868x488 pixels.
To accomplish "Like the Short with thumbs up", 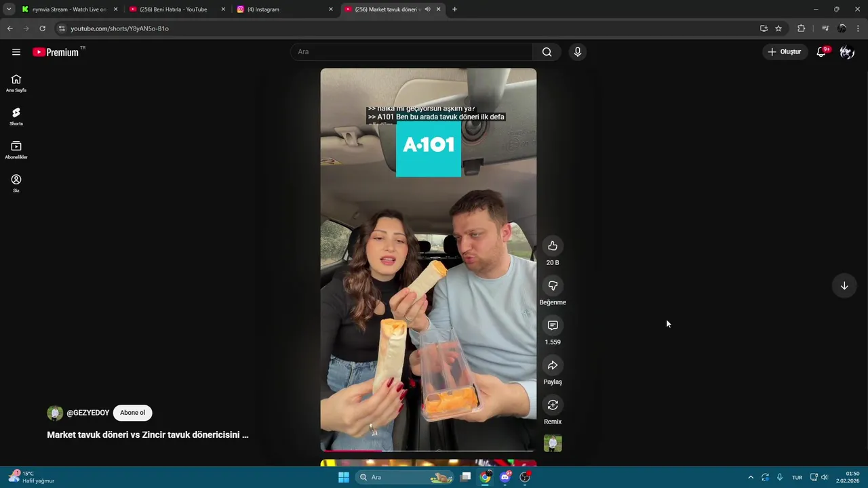I will (x=553, y=246).
